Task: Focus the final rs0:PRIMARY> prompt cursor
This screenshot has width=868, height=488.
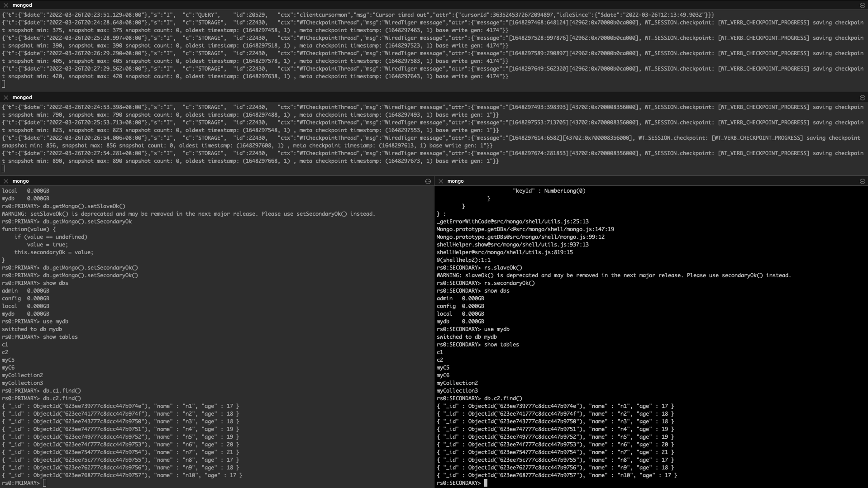Action: (x=44, y=483)
